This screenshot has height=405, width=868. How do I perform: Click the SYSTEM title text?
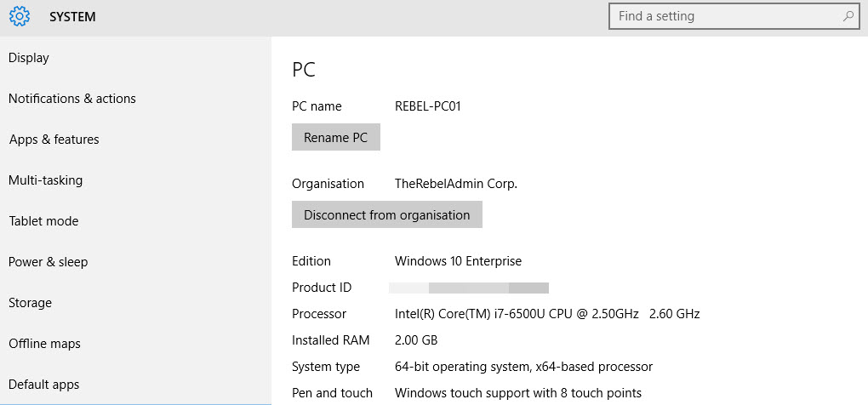click(72, 17)
